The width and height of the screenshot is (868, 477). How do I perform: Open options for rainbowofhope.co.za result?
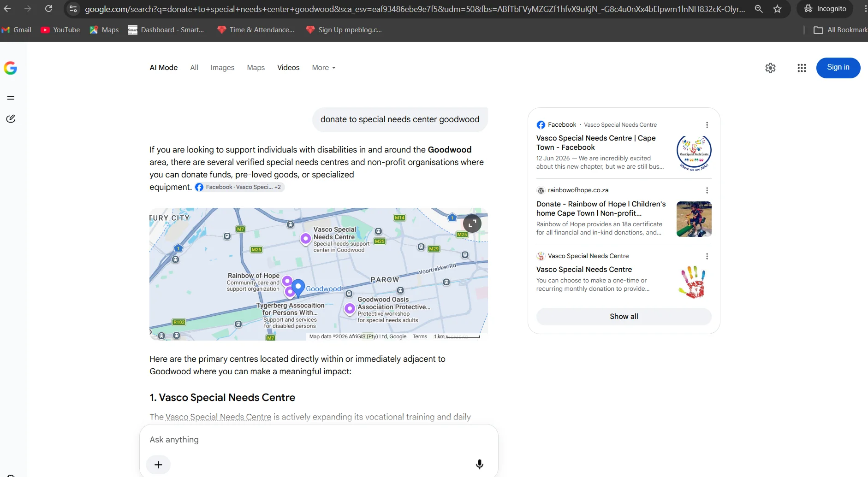tap(707, 190)
